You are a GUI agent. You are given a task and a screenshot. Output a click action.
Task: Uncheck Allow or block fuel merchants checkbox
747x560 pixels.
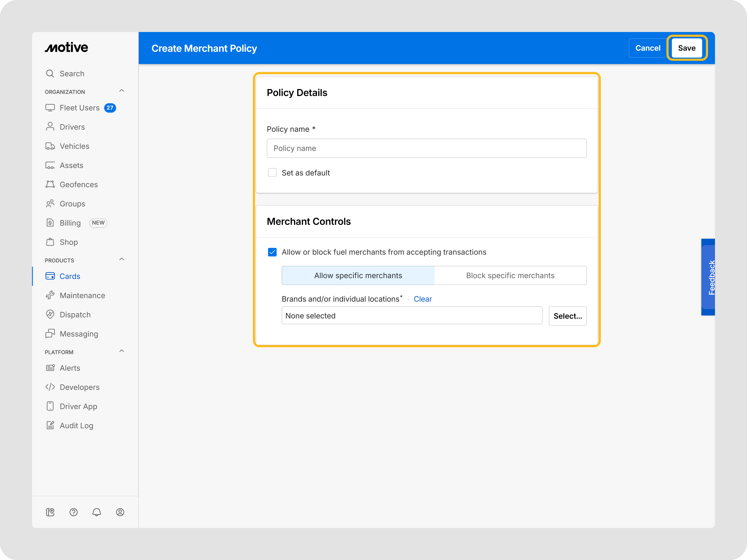pos(272,252)
